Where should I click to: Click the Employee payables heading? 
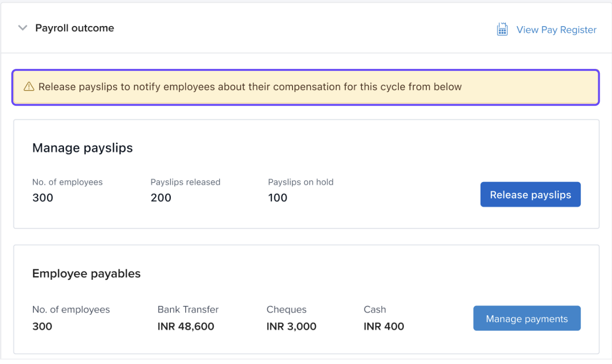(86, 273)
